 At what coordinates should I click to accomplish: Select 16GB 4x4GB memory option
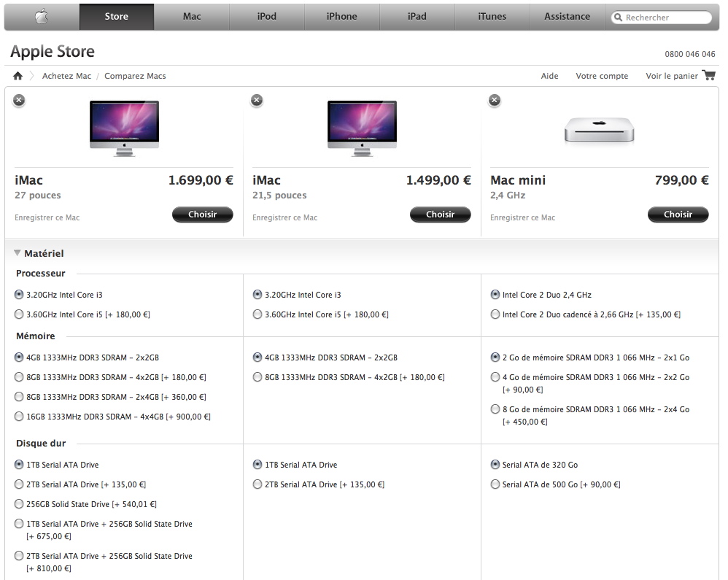[19, 417]
